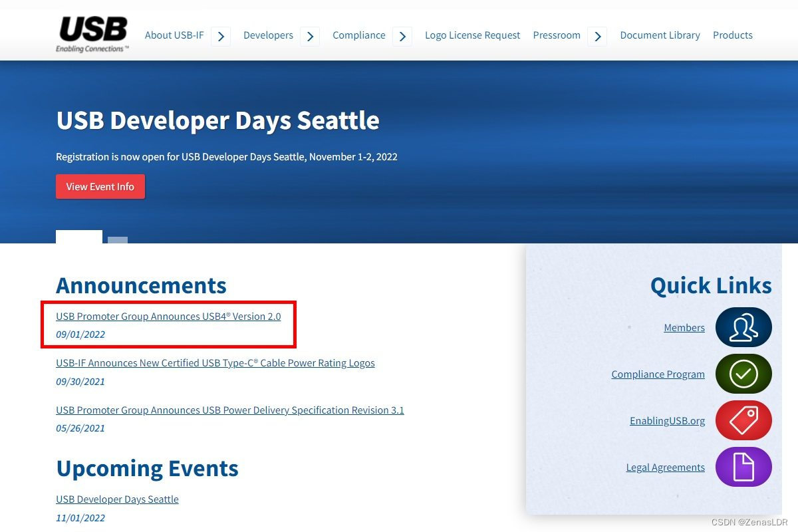Expand the Pressroom submenu arrow

597,36
